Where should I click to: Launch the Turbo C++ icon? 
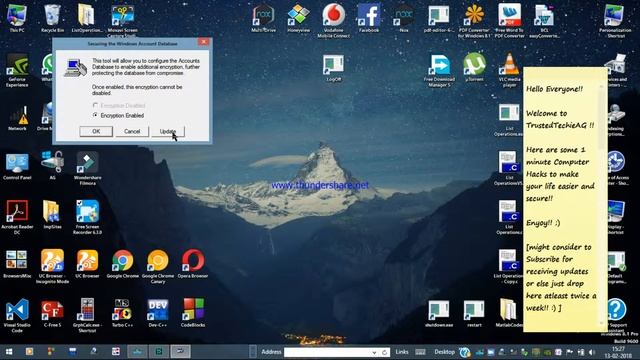click(x=122, y=313)
